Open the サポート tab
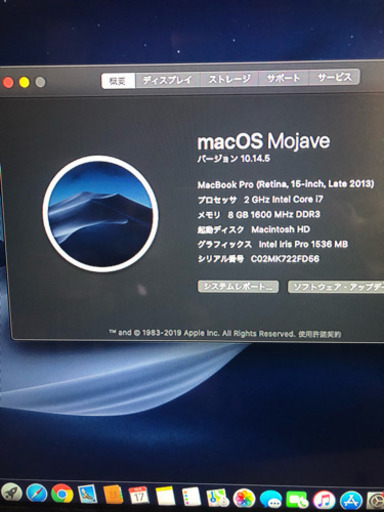This screenshot has width=384, height=512. (x=284, y=78)
